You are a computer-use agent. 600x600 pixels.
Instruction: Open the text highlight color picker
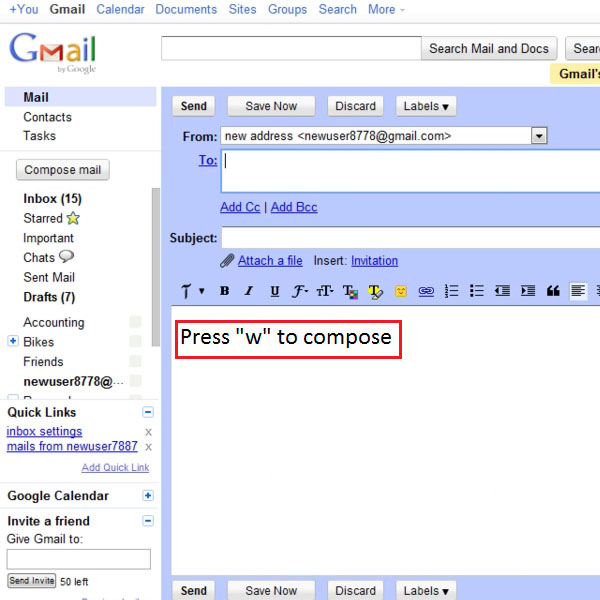375,292
